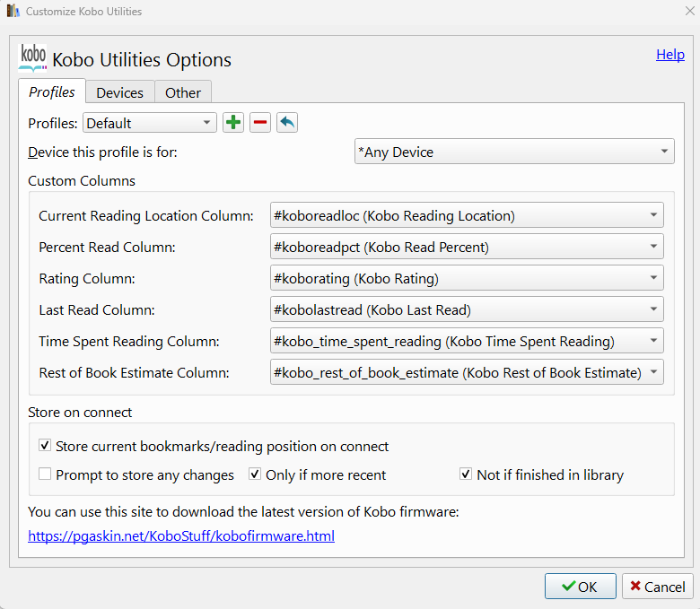Toggle Not if finished in library
Screen dimensions: 700x609
pos(466,474)
